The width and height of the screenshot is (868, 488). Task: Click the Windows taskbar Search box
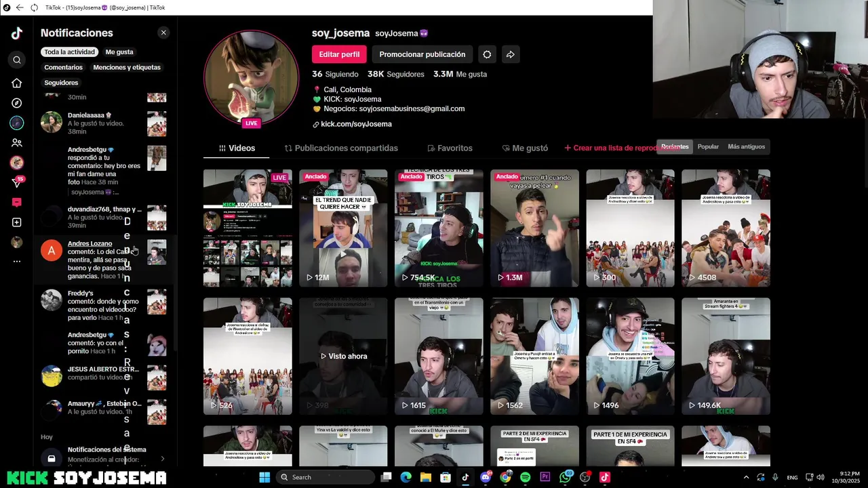(326, 477)
